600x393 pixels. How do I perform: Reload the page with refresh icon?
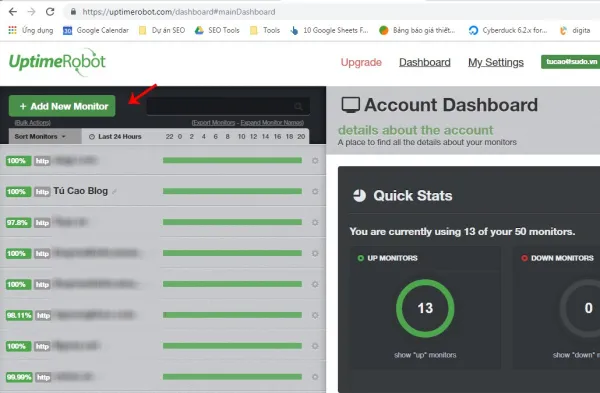coord(50,12)
